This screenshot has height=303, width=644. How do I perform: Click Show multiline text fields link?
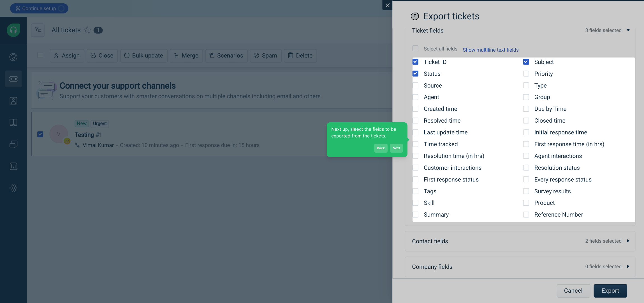point(490,50)
